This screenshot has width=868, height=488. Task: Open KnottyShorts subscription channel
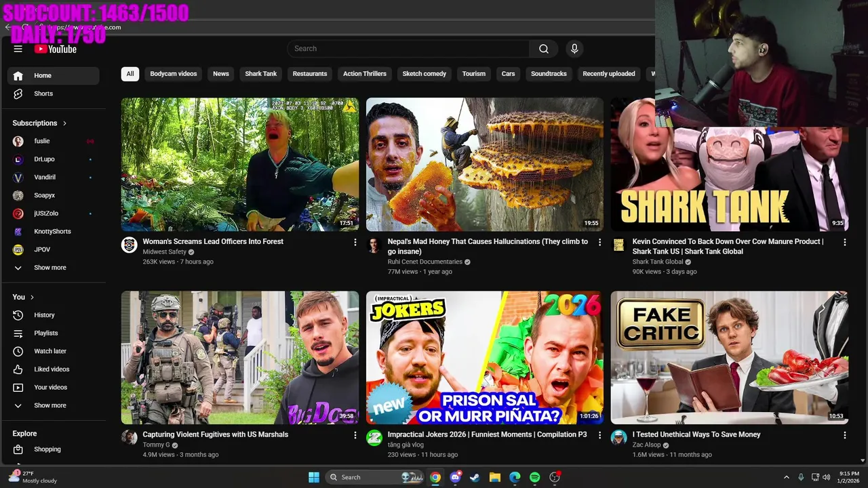click(54, 231)
